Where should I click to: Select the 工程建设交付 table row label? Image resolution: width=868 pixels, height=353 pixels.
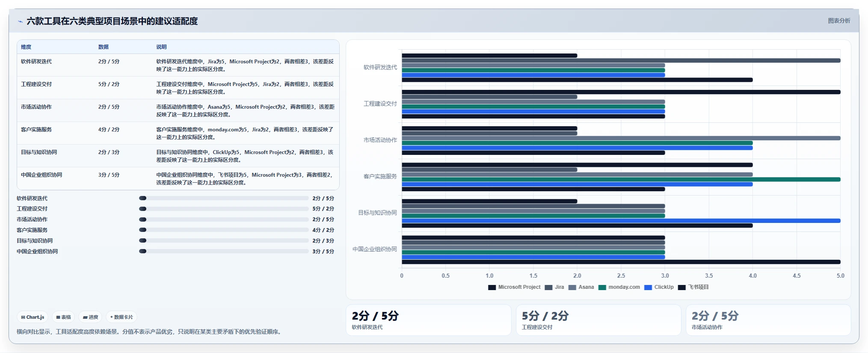(36, 84)
